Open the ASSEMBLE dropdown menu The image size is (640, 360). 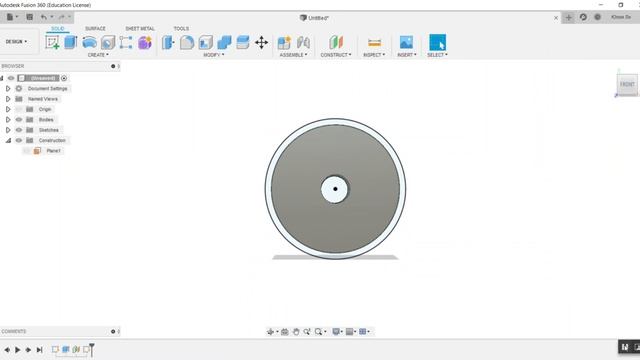tap(293, 55)
